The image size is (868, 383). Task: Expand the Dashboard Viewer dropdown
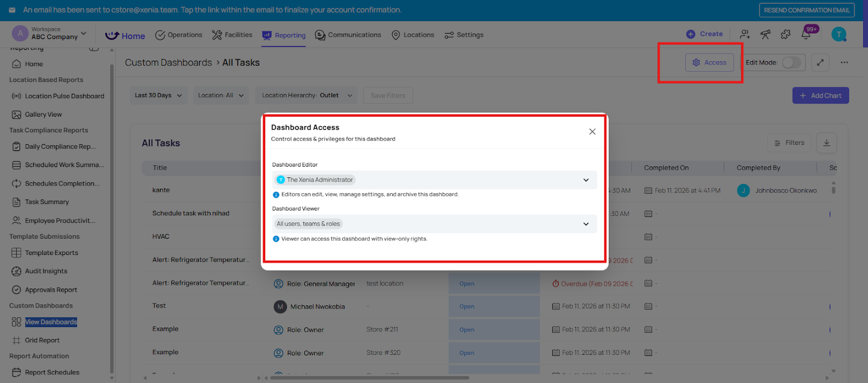(x=586, y=224)
